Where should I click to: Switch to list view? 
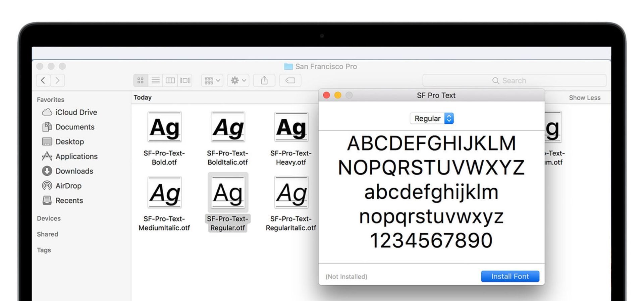click(155, 80)
